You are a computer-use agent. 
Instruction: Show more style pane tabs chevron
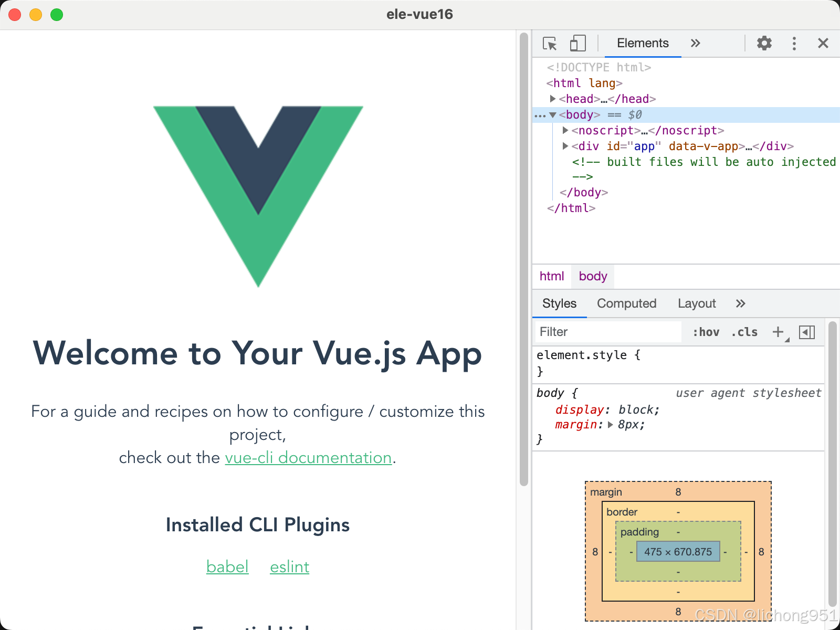[x=741, y=303]
